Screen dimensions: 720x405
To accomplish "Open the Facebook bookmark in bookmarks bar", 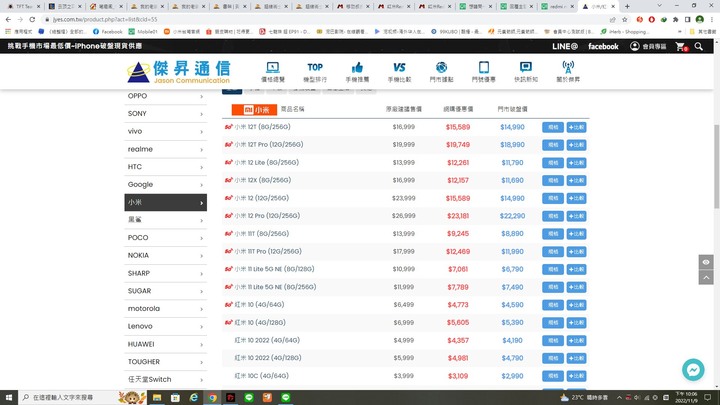I will click(x=107, y=32).
